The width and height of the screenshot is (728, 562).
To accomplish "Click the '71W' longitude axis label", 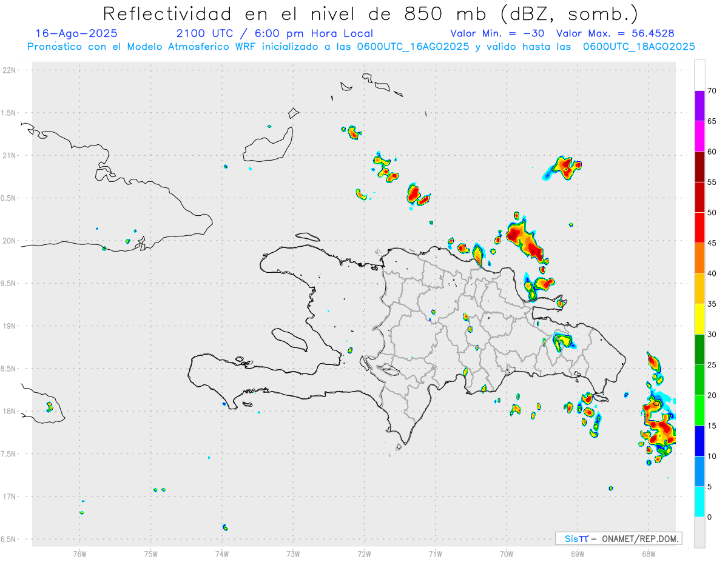I will [435, 554].
